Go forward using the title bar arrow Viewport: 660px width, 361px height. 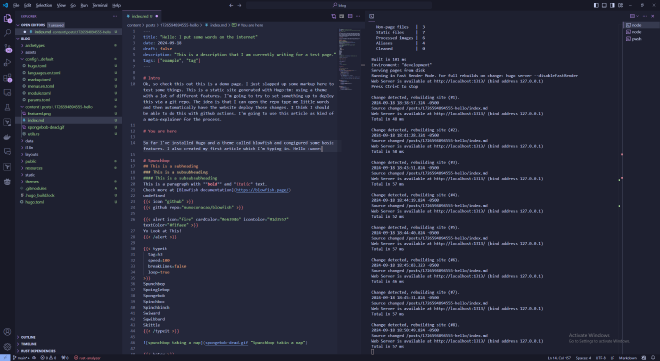coord(240,5)
